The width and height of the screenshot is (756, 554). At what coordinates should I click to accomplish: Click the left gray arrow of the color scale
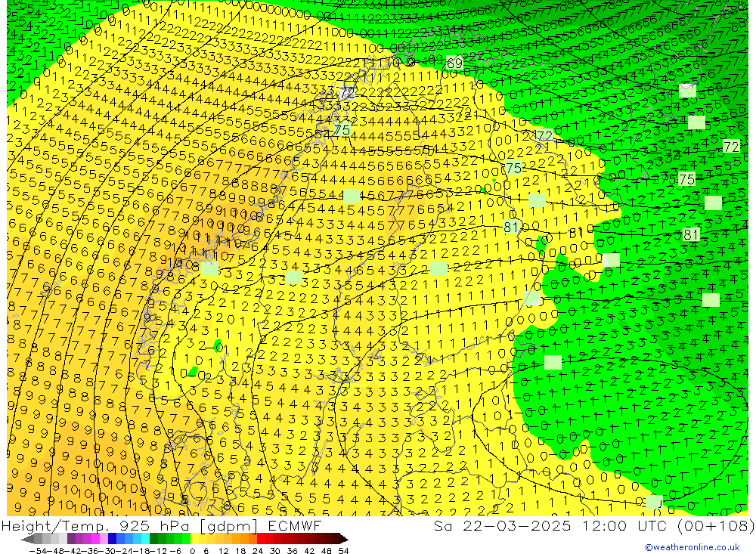[x=27, y=539]
